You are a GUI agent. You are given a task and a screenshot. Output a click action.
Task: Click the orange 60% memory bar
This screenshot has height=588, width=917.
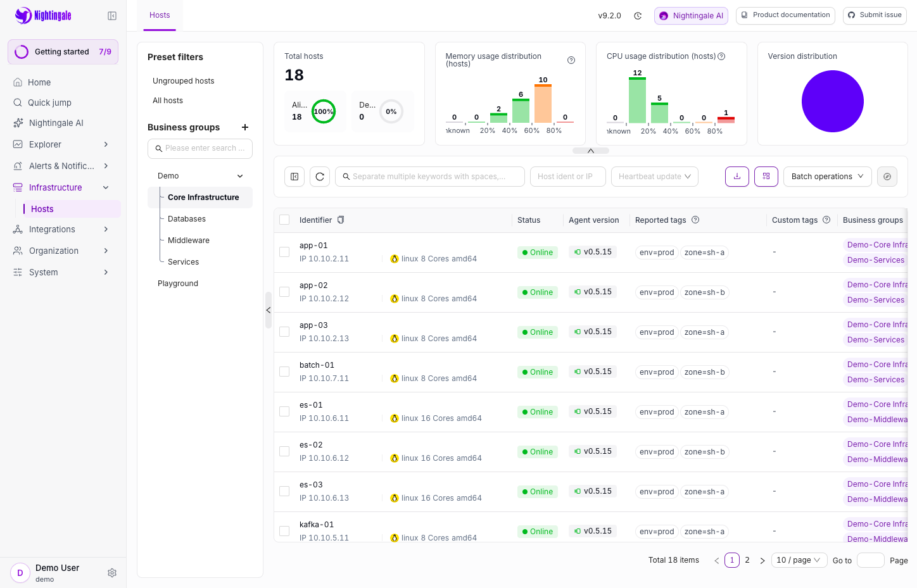click(543, 103)
